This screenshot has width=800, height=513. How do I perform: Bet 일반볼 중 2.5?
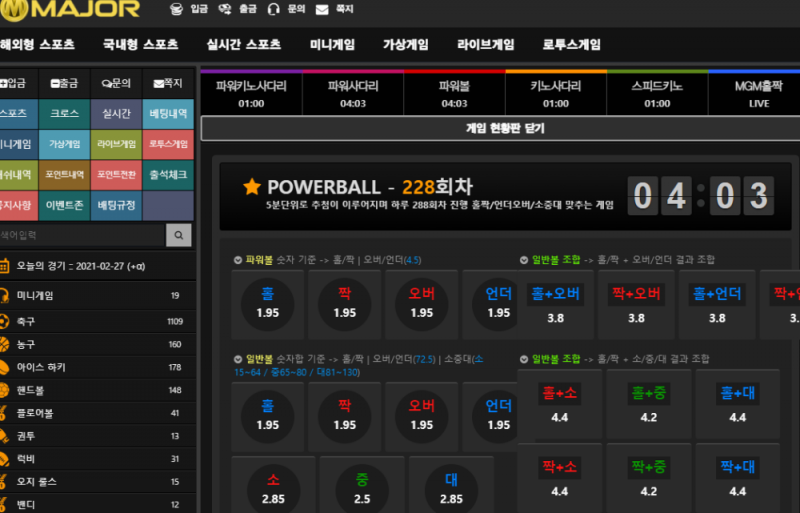click(x=362, y=487)
